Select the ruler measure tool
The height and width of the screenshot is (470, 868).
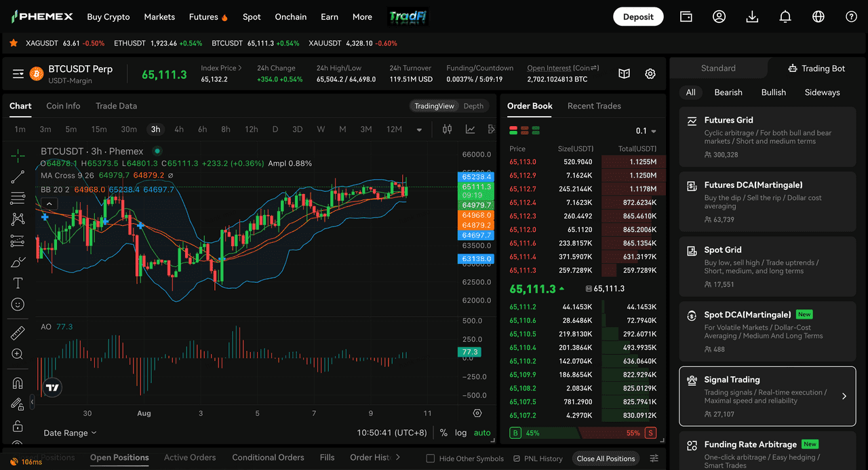click(x=18, y=332)
